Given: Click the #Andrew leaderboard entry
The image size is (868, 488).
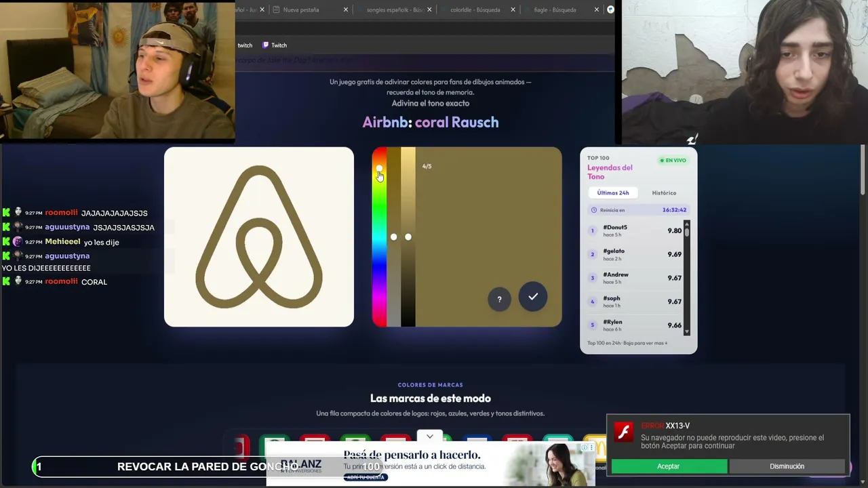Looking at the screenshot, I should click(635, 278).
